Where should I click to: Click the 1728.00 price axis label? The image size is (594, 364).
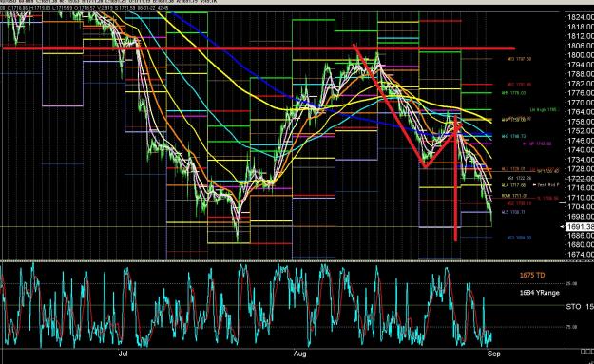[581, 169]
